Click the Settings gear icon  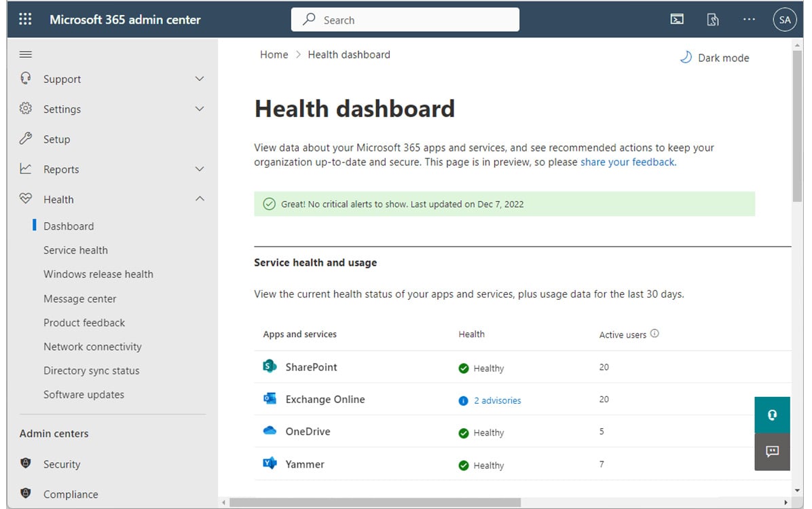[25, 108]
